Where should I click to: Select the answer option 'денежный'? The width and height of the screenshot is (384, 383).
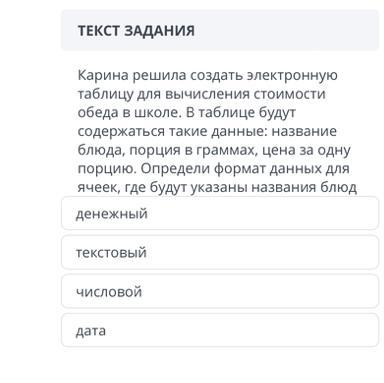220,213
